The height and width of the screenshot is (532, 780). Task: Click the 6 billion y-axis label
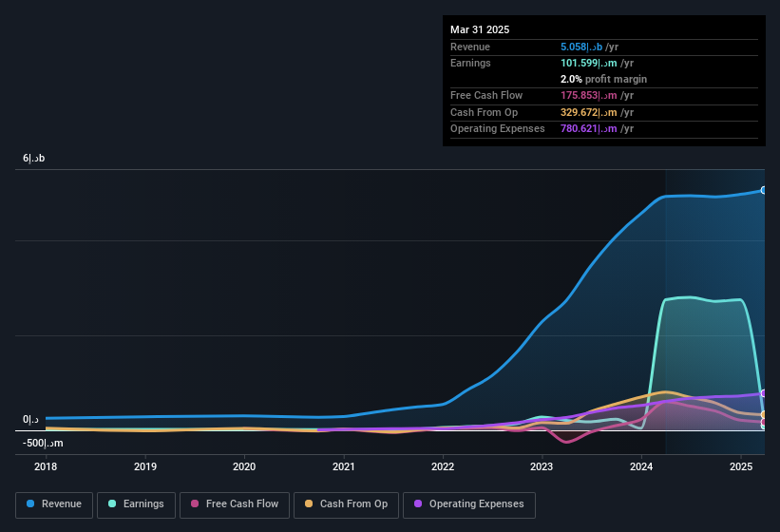click(x=34, y=158)
